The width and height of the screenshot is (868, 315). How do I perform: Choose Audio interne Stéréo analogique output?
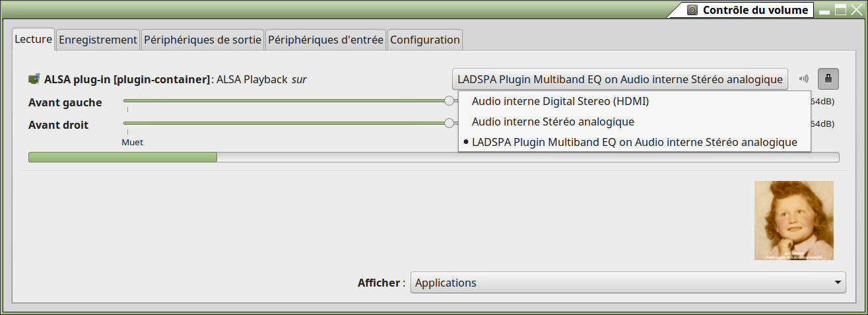click(553, 122)
